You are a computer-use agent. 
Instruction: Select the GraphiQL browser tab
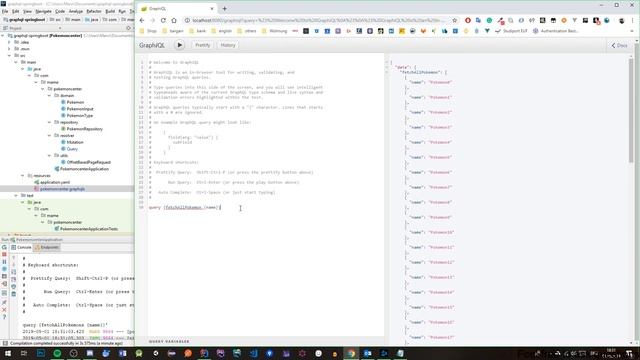(x=177, y=9)
